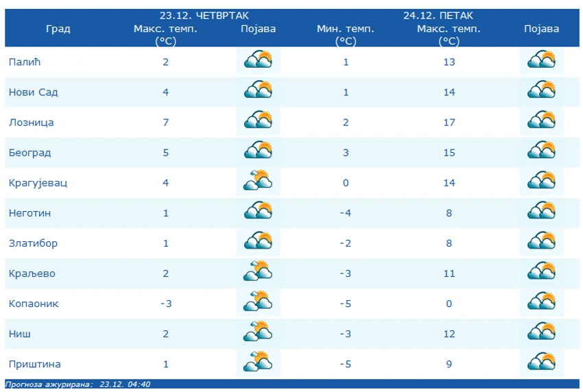This screenshot has height=392, width=583.
Task: Select Friday weather icon for Београд
Action: point(541,151)
